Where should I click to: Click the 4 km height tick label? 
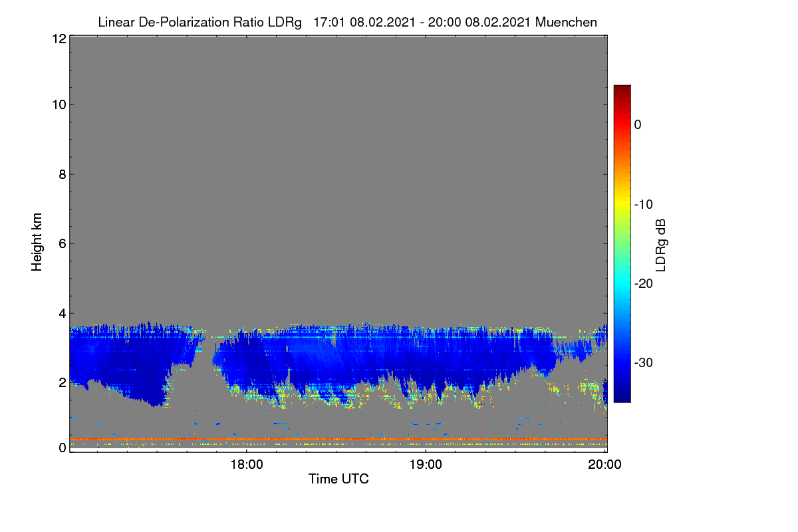coord(61,313)
